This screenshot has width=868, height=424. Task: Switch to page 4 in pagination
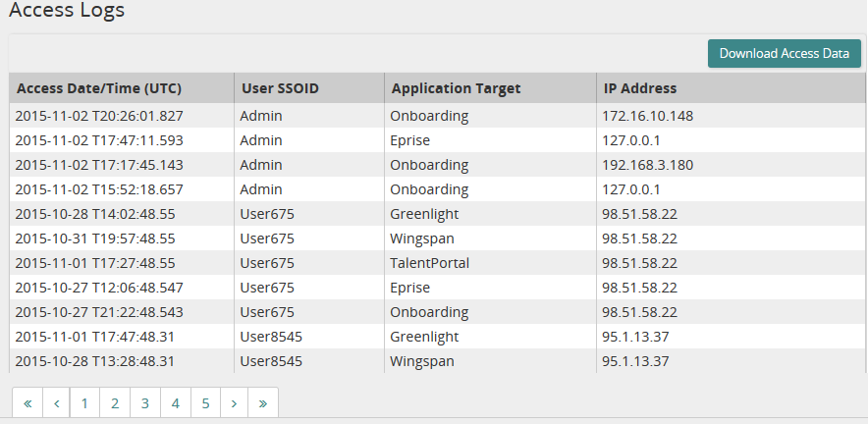pos(175,402)
